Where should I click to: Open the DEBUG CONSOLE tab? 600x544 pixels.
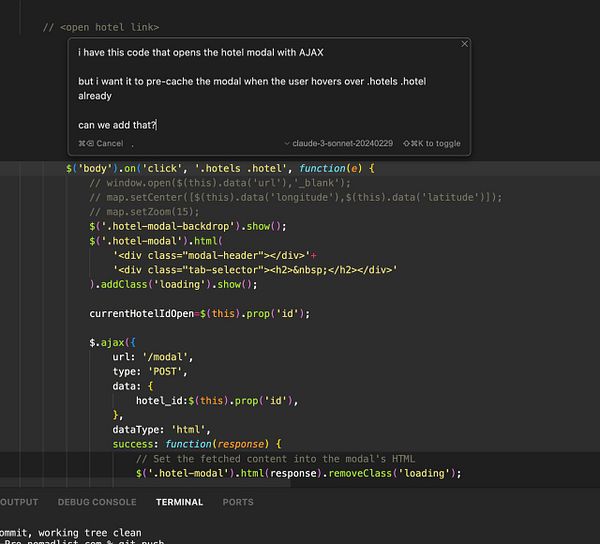tap(97, 502)
